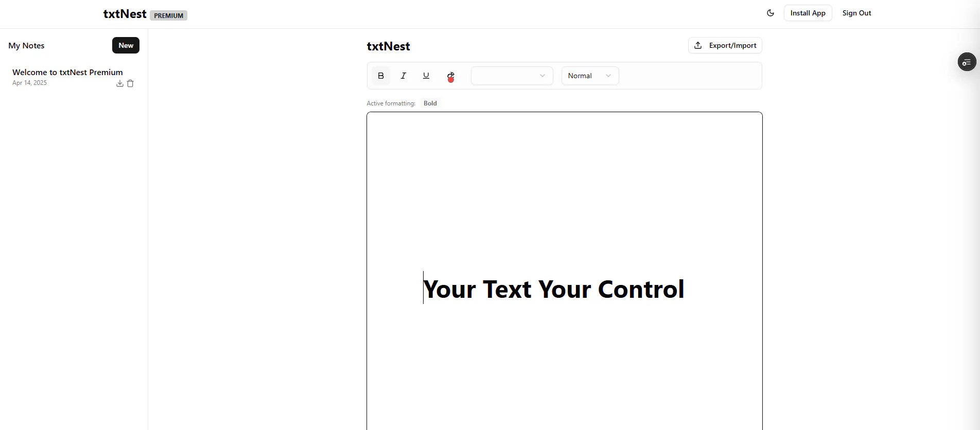Create a new note
Viewport: 980px width, 430px height.
126,45
